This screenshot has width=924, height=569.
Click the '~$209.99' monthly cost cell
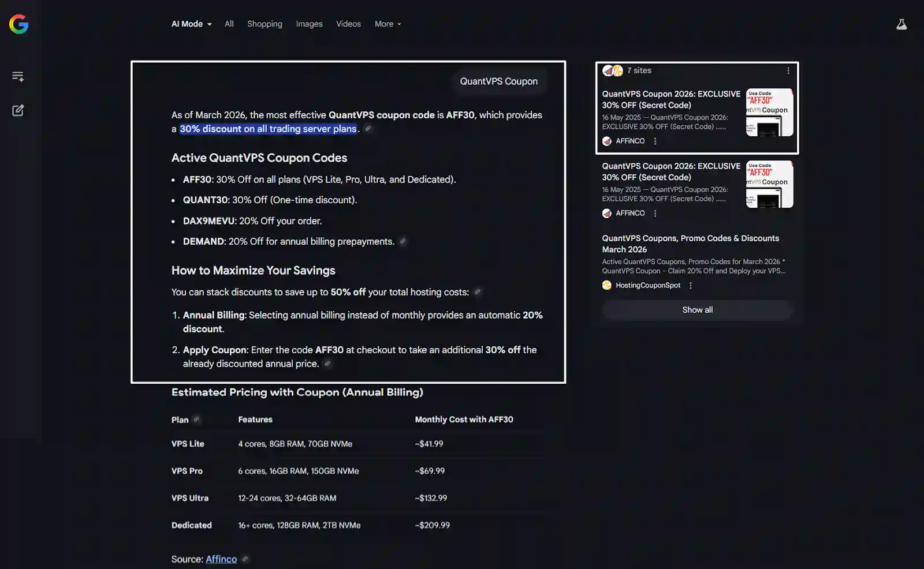[x=432, y=525]
